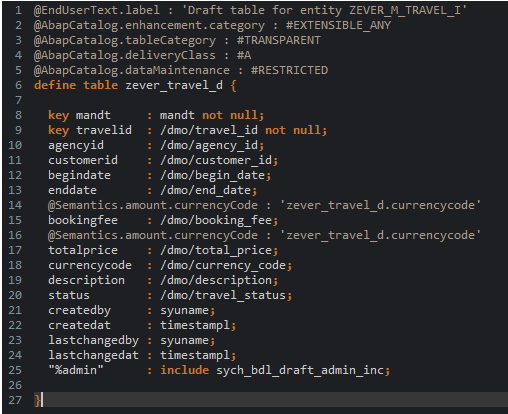Image resolution: width=508 pixels, height=414 pixels.
Task: Click 'zever_travel_d.currencycode' string on line 16
Action: coord(380,235)
